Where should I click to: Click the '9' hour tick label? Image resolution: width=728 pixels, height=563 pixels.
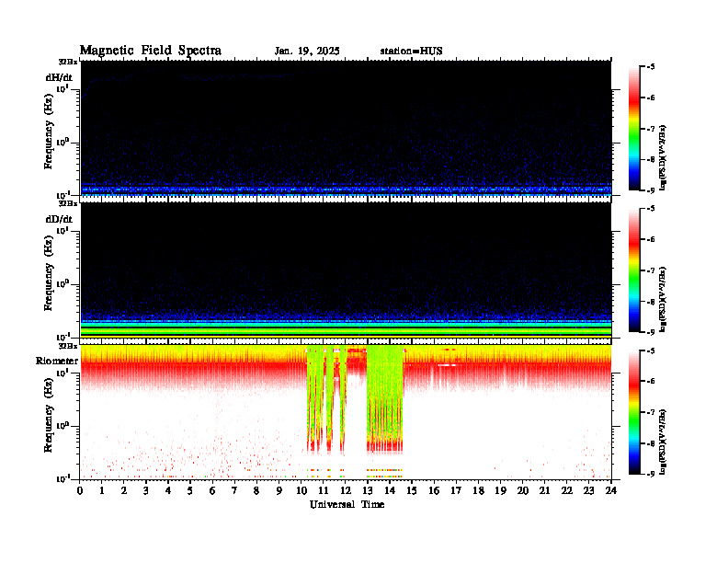pos(279,490)
